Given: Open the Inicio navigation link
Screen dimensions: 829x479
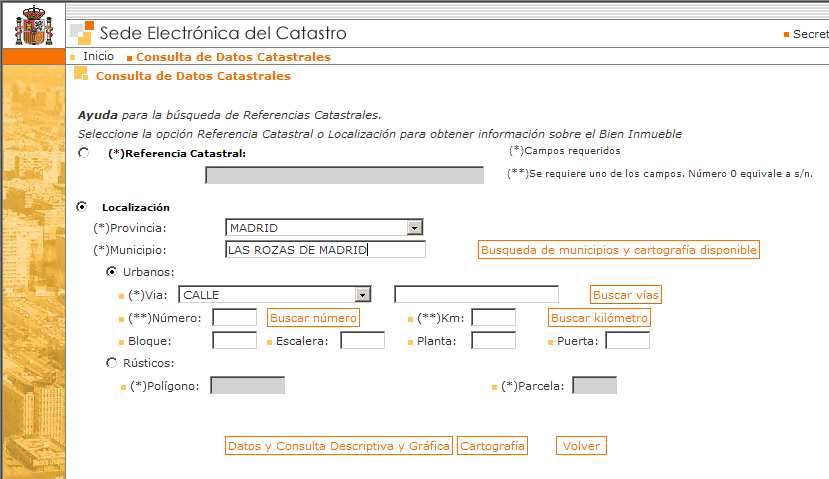Looking at the screenshot, I should click(98, 56).
